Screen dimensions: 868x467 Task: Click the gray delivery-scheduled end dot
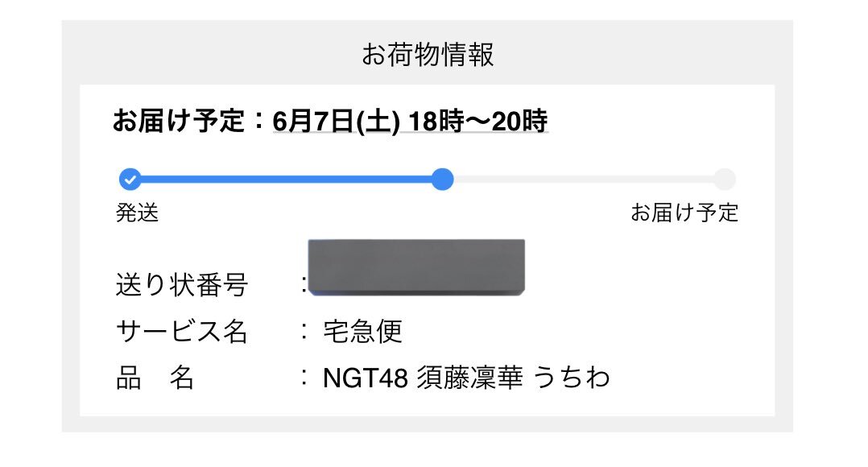point(724,180)
